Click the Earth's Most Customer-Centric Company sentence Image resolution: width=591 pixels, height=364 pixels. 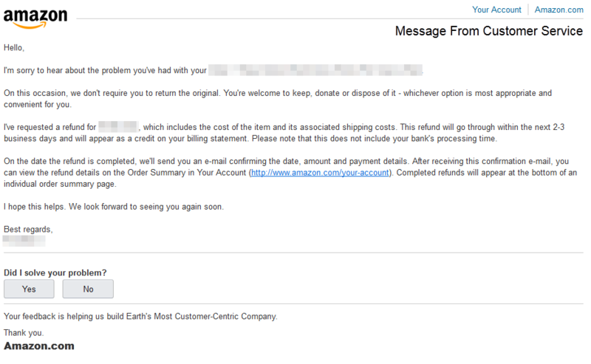140,316
